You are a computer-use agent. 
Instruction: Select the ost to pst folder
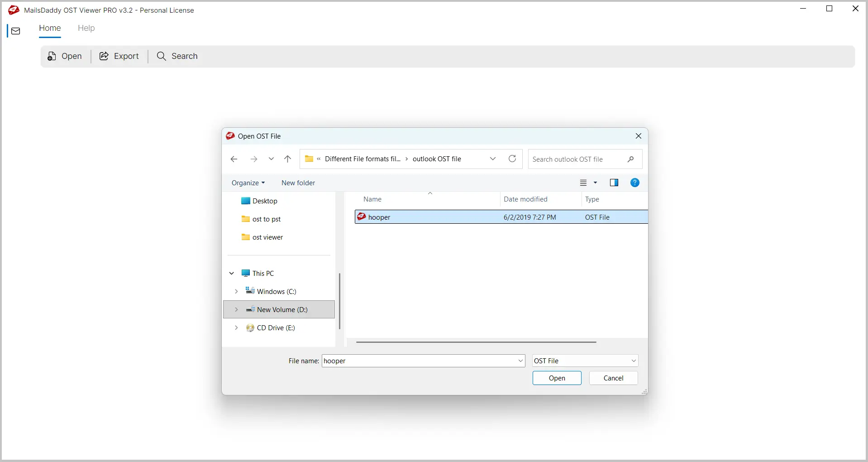coord(267,219)
